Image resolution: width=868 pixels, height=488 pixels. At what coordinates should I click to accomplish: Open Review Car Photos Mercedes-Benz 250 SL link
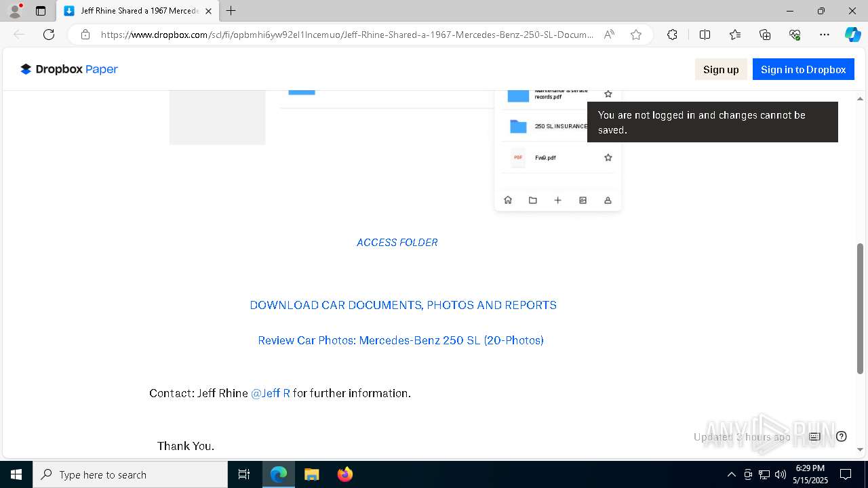pos(401,340)
